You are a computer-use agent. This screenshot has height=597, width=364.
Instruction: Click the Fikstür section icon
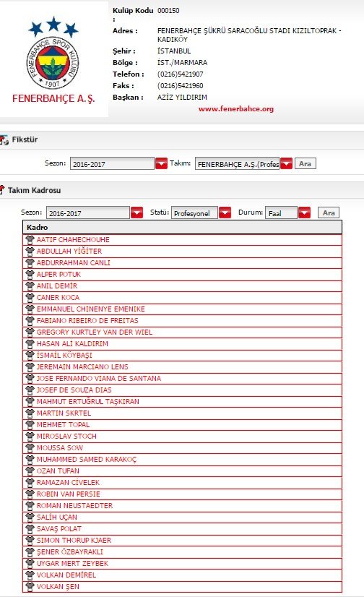point(4,139)
